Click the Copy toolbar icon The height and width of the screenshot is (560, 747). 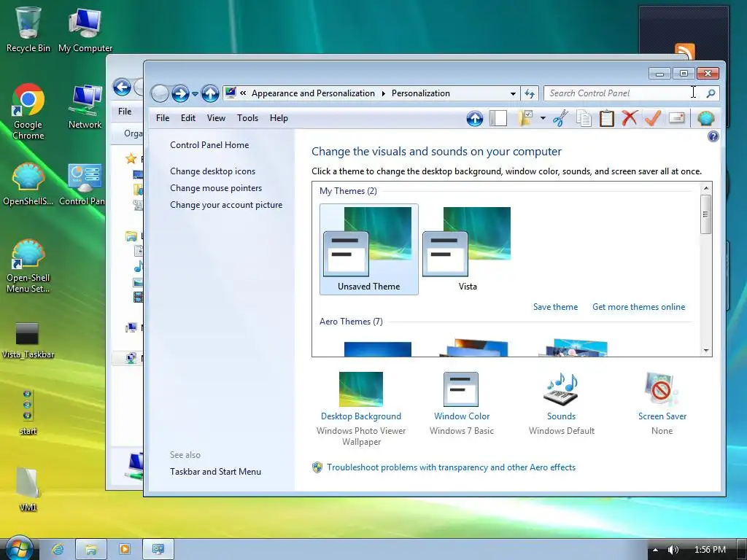pyautogui.click(x=584, y=118)
